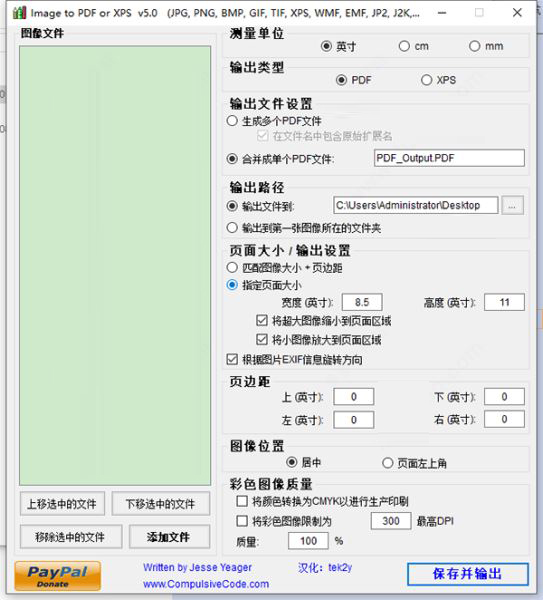Image resolution: width=543 pixels, height=600 pixels.
Task: Toggle 根据图片EXIF信息旋转方向 checkbox
Action: coord(232,359)
